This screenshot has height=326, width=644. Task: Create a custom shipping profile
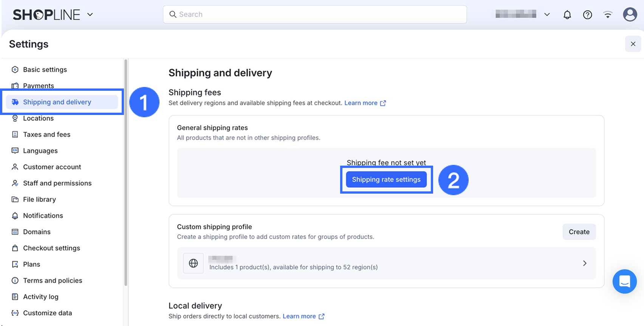579,232
